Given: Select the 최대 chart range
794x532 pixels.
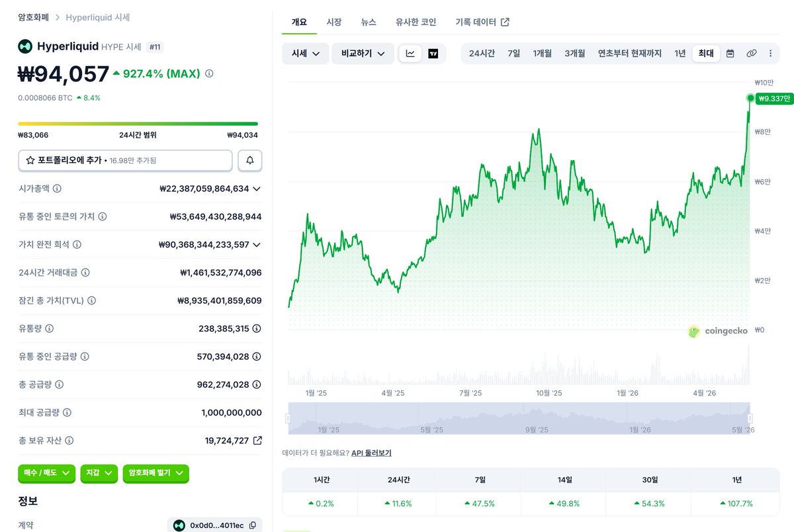Looking at the screenshot, I should (706, 54).
